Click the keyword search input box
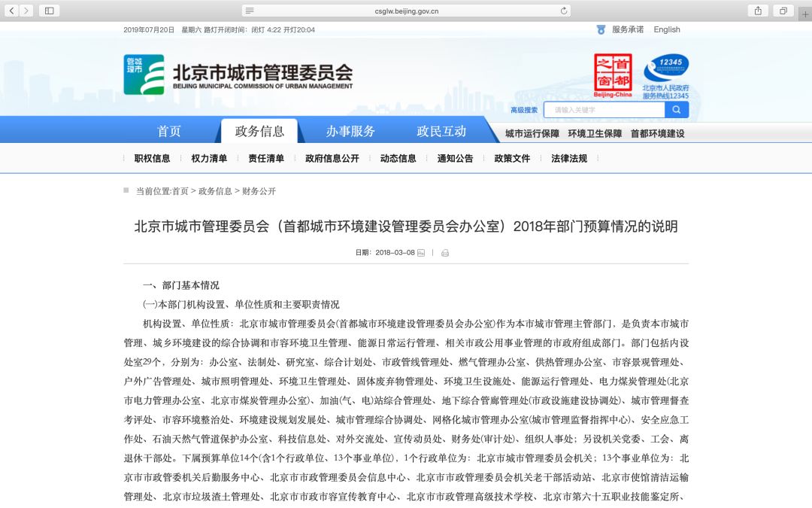 point(604,110)
